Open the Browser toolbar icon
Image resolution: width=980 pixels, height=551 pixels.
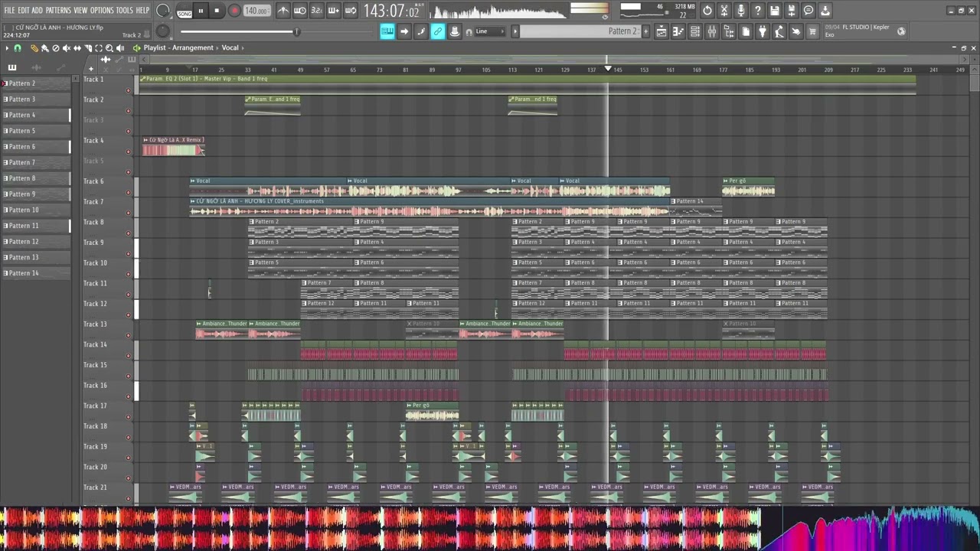(x=729, y=31)
